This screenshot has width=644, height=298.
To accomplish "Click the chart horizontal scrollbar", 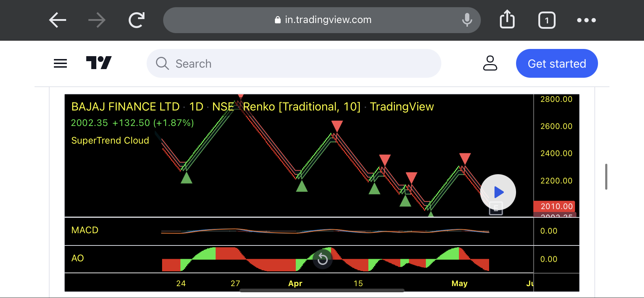I will [322, 290].
